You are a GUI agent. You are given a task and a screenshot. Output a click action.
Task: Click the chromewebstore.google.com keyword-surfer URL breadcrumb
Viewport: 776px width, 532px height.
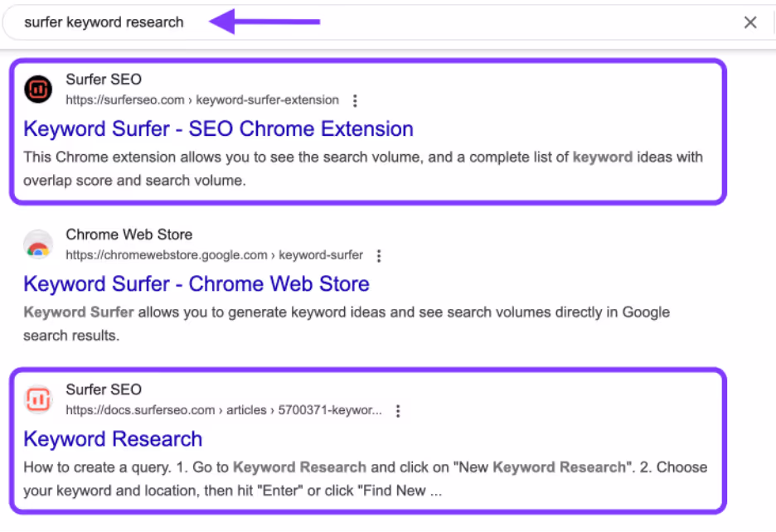pyautogui.click(x=214, y=255)
